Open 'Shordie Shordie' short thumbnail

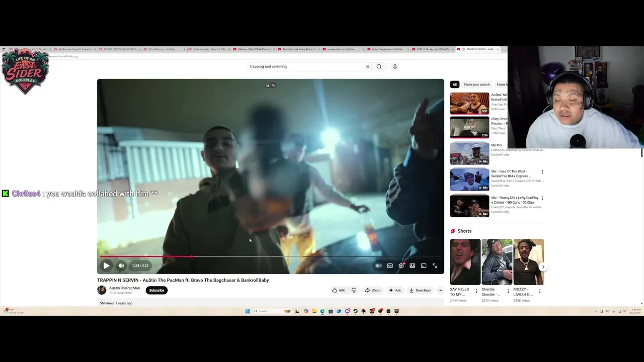tap(497, 262)
